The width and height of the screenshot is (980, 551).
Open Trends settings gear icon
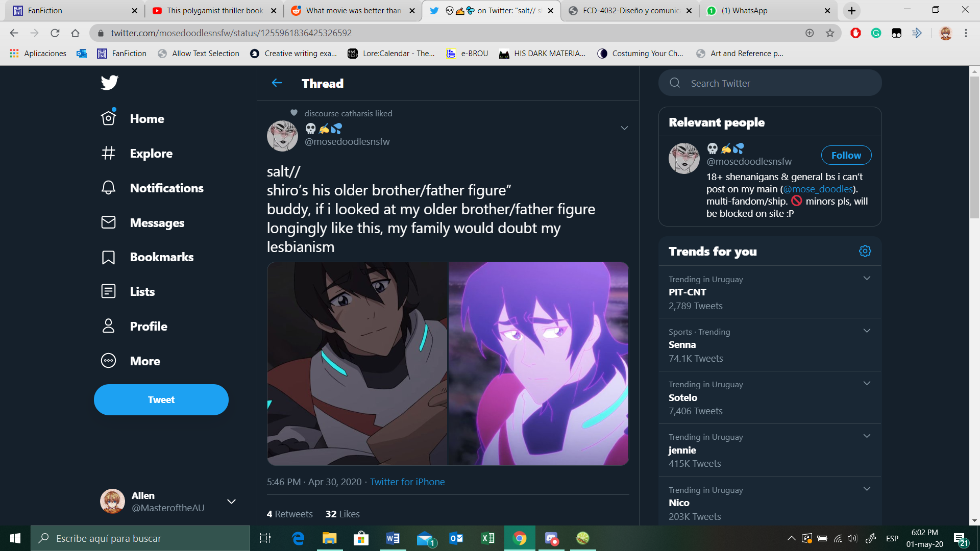pyautogui.click(x=865, y=251)
